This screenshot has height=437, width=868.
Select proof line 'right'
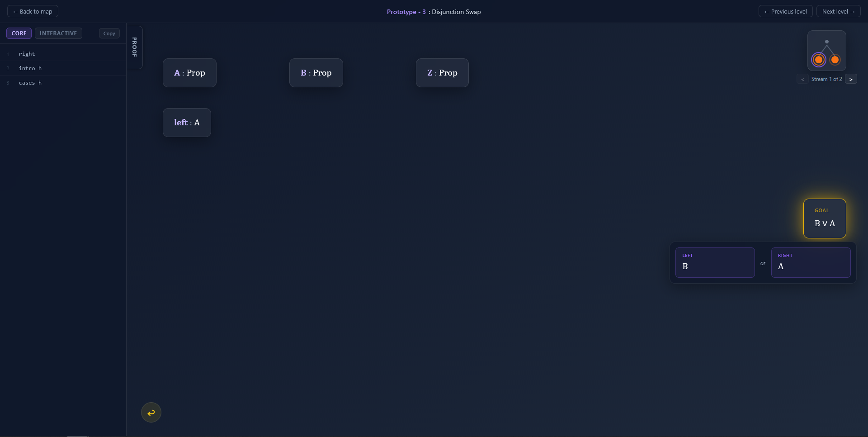pos(63,54)
